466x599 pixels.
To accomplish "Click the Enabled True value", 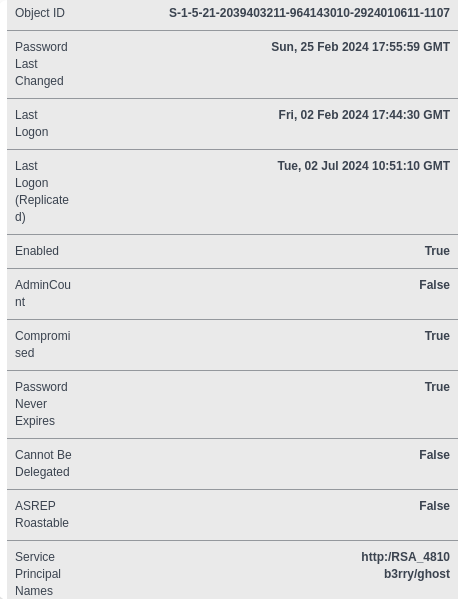I will pyautogui.click(x=437, y=251).
